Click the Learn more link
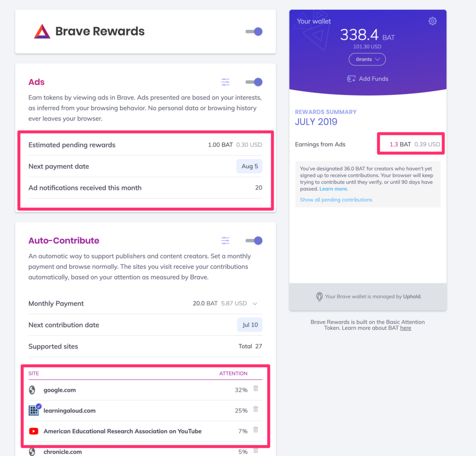This screenshot has width=476, height=456. pyautogui.click(x=333, y=189)
